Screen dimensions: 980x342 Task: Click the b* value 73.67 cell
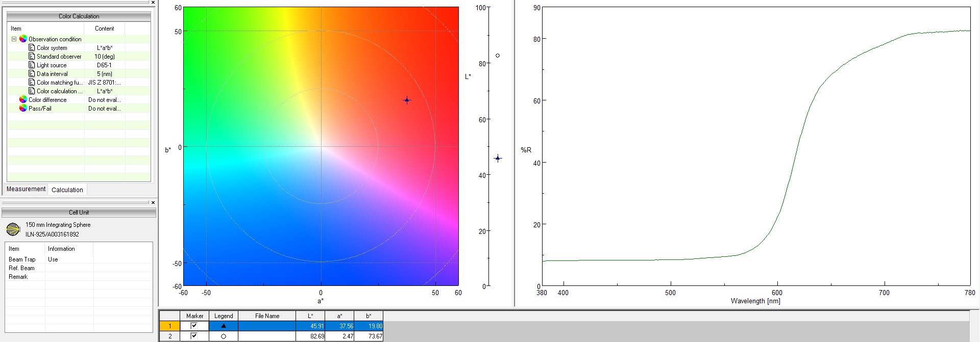point(369,336)
